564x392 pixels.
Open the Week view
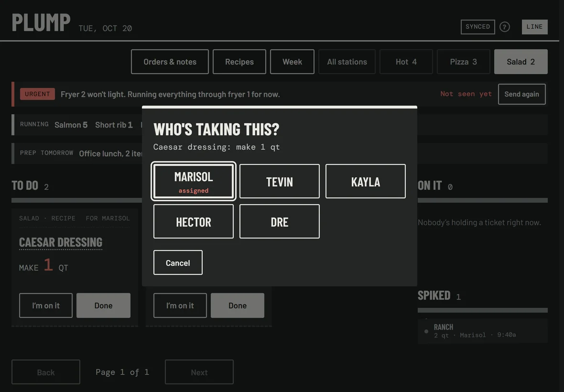pyautogui.click(x=292, y=62)
